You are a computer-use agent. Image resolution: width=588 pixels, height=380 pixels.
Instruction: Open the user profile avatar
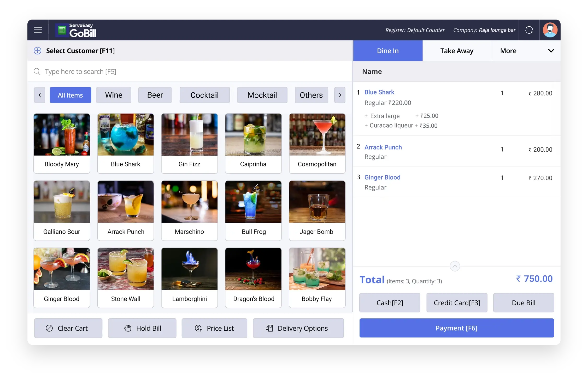click(550, 30)
